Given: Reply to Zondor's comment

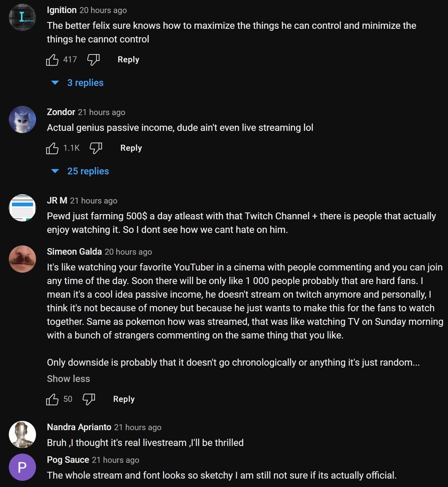Looking at the screenshot, I should pyautogui.click(x=131, y=148).
